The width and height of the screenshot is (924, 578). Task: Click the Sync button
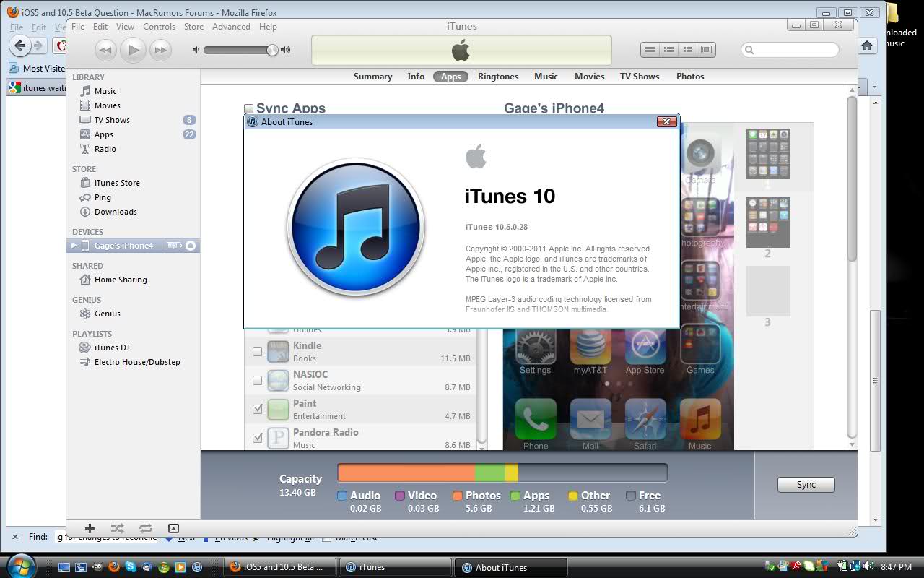(x=806, y=485)
